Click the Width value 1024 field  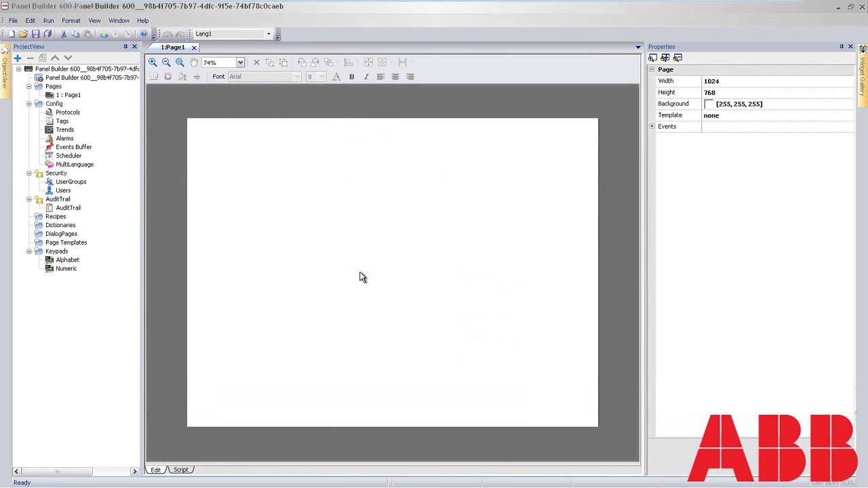[x=778, y=81]
